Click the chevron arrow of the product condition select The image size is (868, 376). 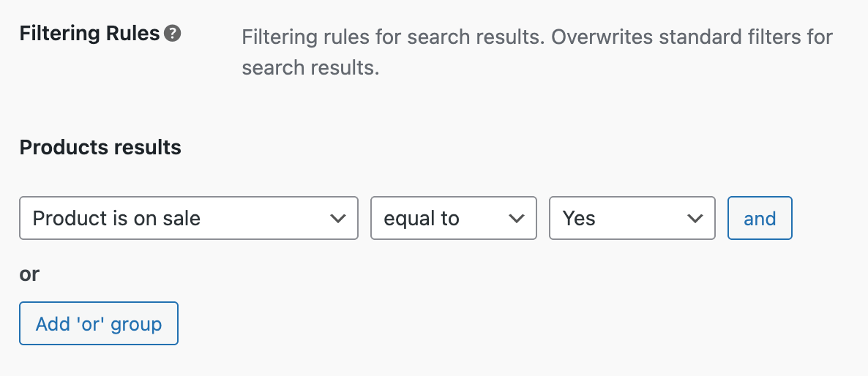(337, 218)
